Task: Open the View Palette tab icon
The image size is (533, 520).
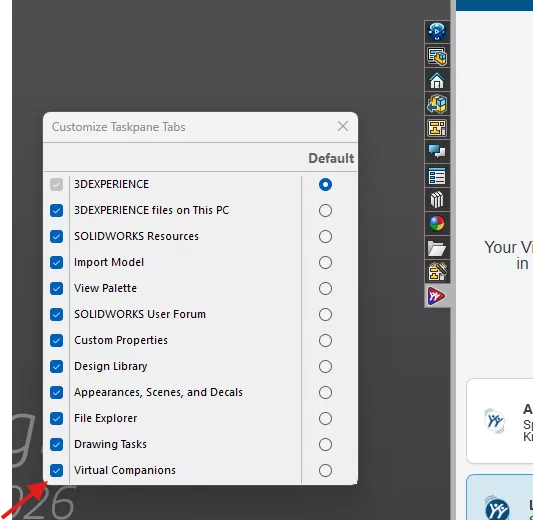Action: 437,128
